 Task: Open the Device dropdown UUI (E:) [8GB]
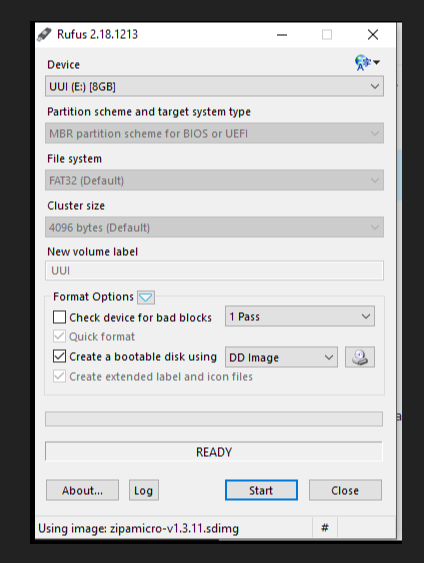pos(214,86)
